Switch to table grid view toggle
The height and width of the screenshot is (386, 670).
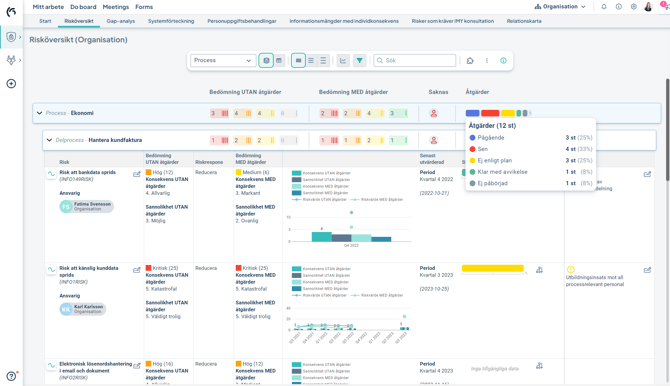coord(279,61)
